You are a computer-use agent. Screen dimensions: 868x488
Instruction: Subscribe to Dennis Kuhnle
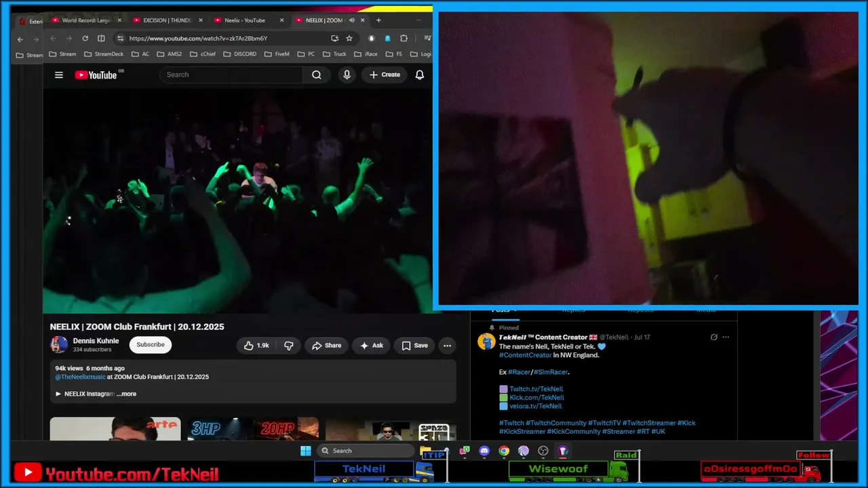coord(151,345)
